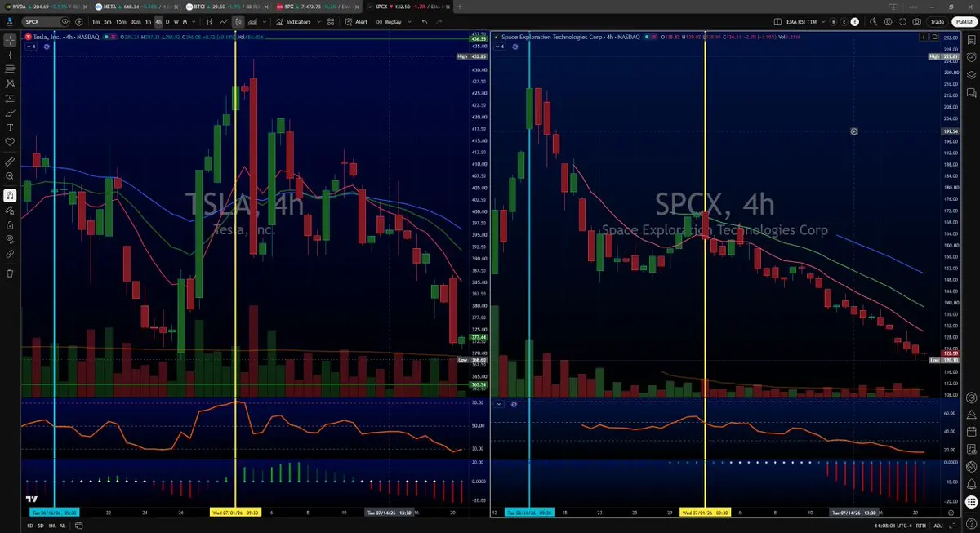Click the undo arrow
The height and width of the screenshot is (533, 980).
[x=425, y=21]
